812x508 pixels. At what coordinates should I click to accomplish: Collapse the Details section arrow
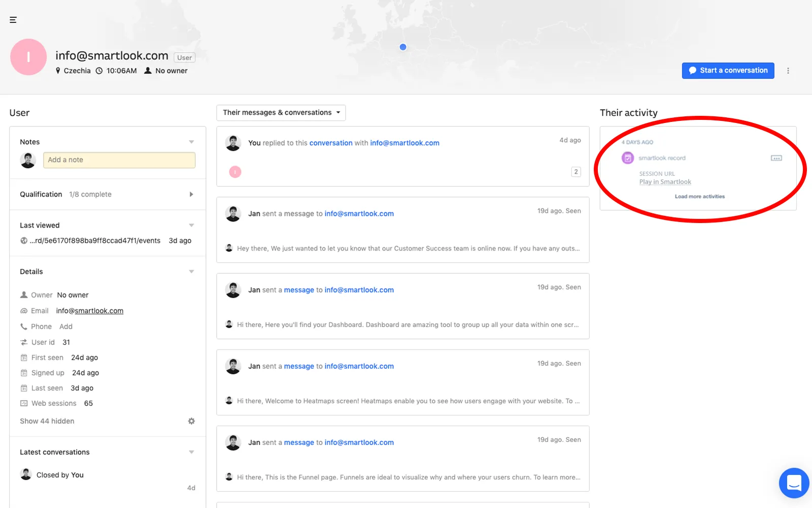point(191,272)
